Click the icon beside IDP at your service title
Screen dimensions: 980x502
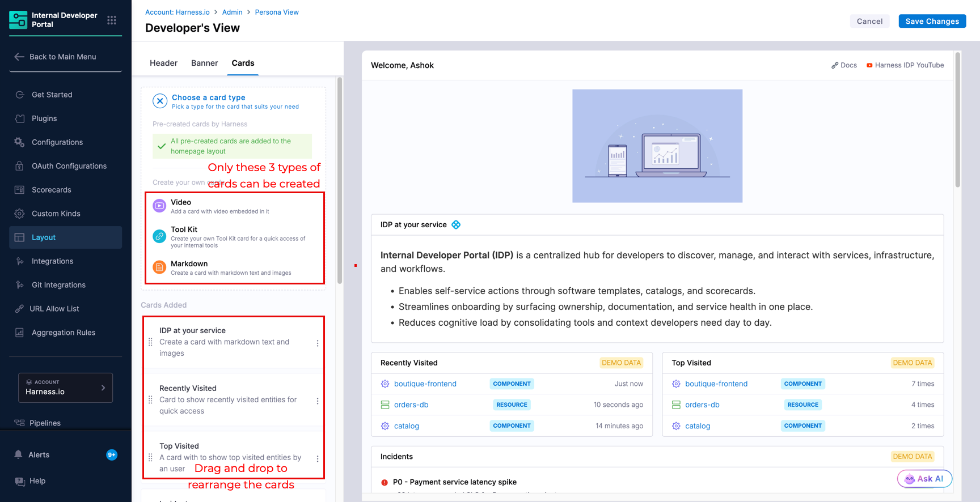click(456, 225)
